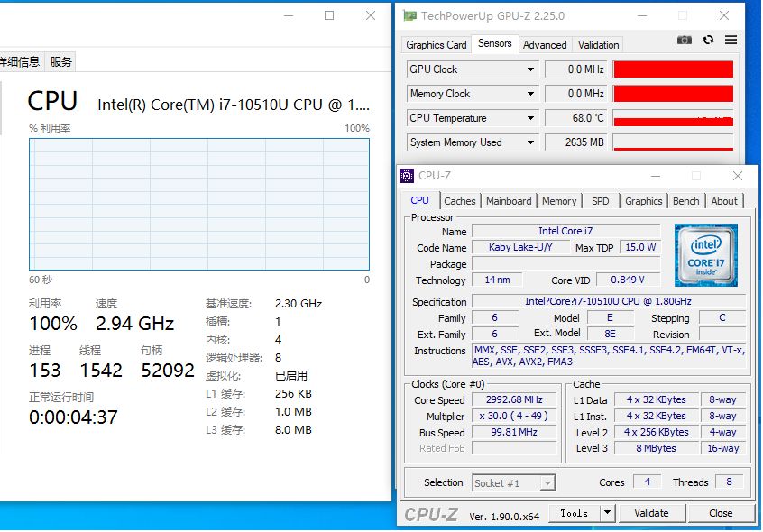The height and width of the screenshot is (532, 763).
Task: Click the Core Speed value 2992.68 MHz
Action: pos(514,399)
